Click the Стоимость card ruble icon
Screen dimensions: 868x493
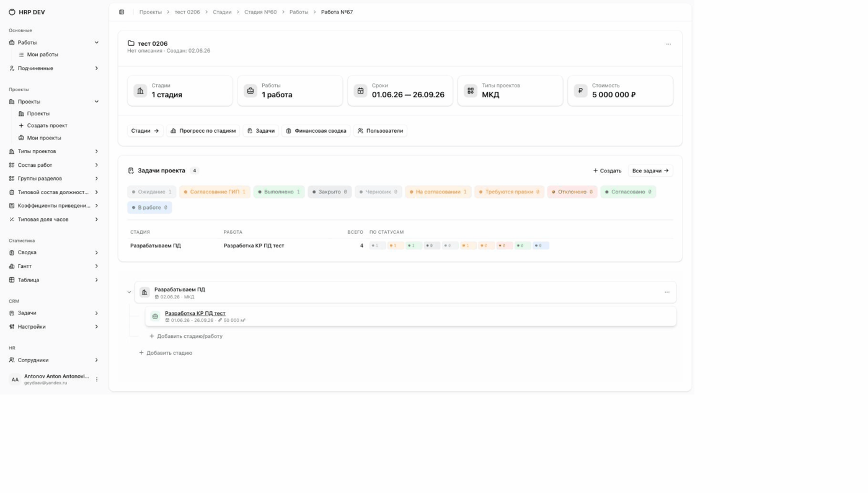tap(580, 91)
